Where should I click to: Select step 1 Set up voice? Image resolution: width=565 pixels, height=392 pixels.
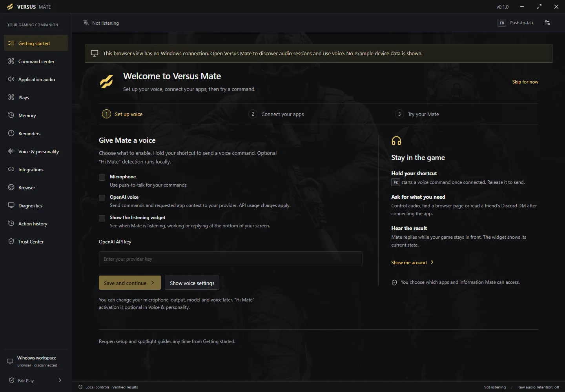(x=122, y=114)
